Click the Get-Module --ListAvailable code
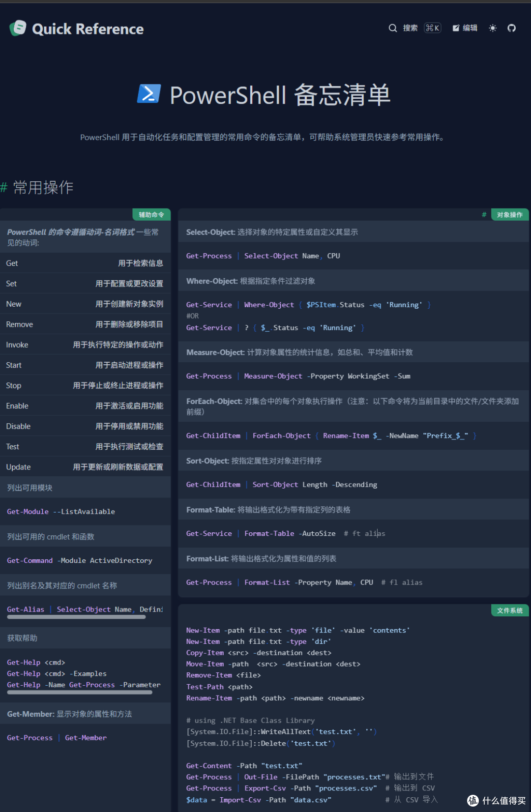The height and width of the screenshot is (812, 531). 61,512
